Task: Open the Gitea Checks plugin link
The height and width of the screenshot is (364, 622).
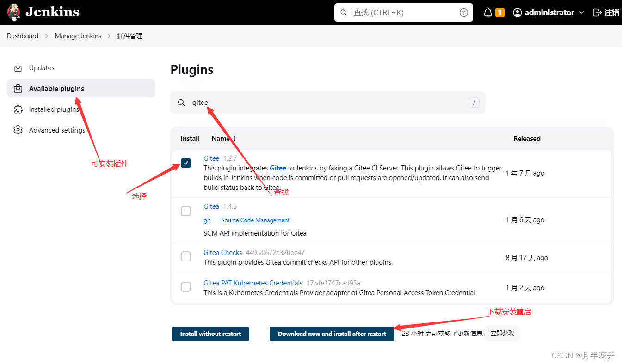Action: click(223, 253)
